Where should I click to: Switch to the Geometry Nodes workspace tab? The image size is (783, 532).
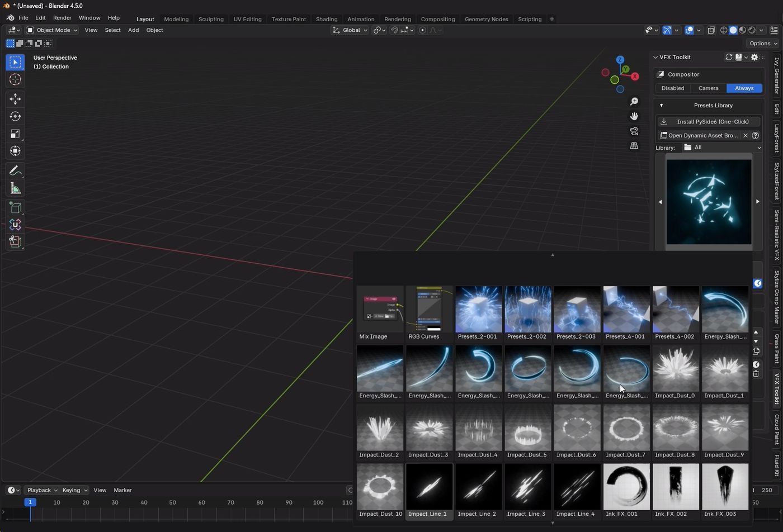pos(486,19)
